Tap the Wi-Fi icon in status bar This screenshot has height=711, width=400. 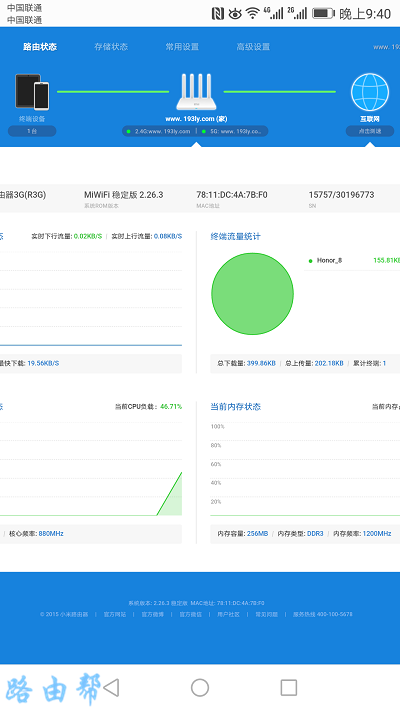pyautogui.click(x=253, y=13)
